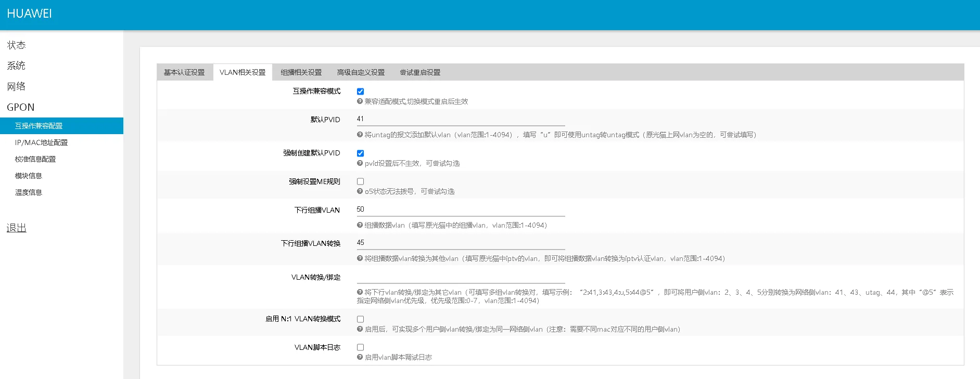Click help icon under 互操作兼容模式 checkbox
This screenshot has width=980, height=379.
[360, 102]
